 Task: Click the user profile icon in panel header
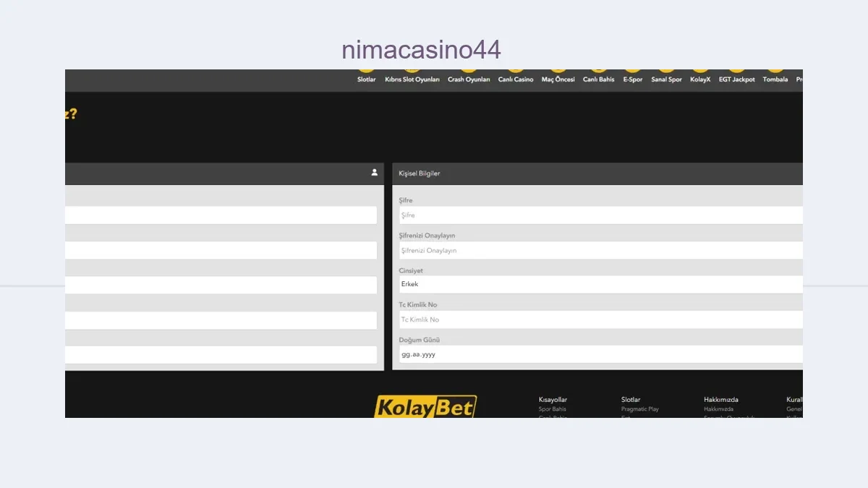[374, 173]
